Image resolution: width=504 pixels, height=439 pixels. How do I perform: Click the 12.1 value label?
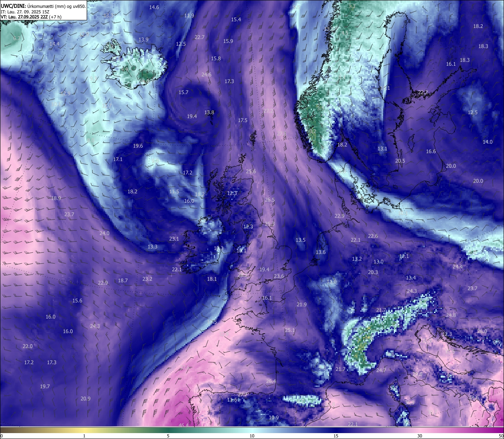click(404, 256)
